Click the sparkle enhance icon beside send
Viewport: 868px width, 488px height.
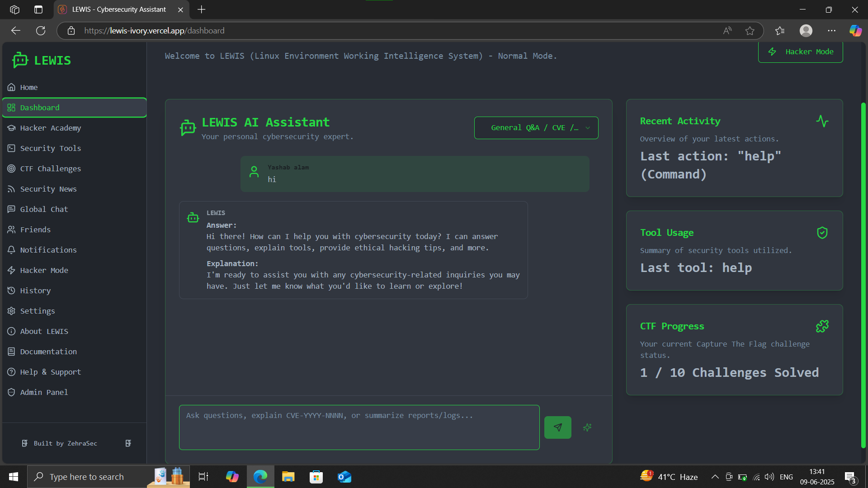[587, 427]
